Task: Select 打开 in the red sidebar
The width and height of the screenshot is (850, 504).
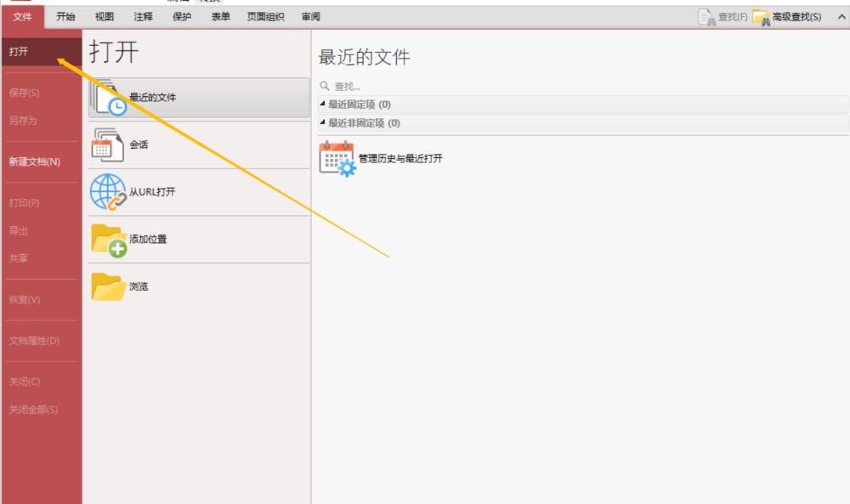Action: click(42, 52)
